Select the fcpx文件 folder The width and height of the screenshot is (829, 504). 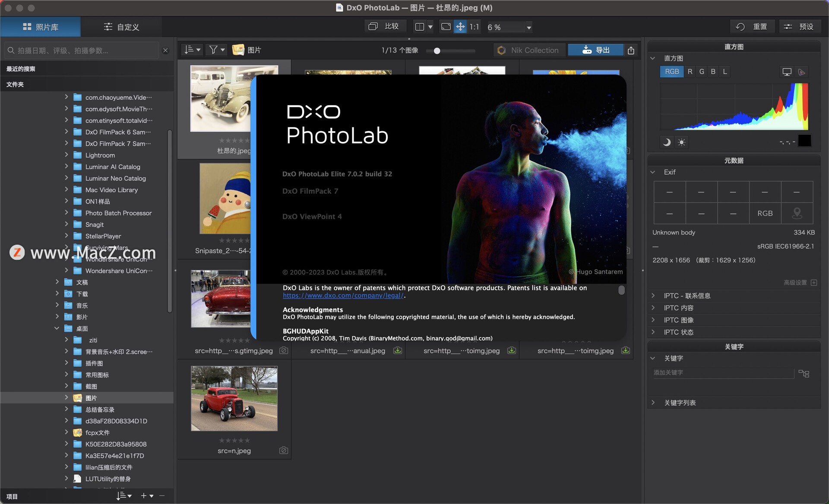point(97,432)
